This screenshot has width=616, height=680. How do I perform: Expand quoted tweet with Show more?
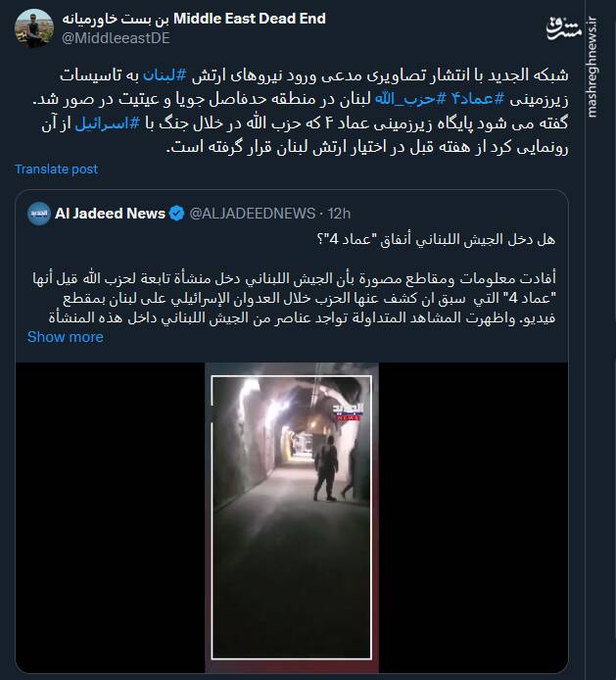pyautogui.click(x=66, y=337)
